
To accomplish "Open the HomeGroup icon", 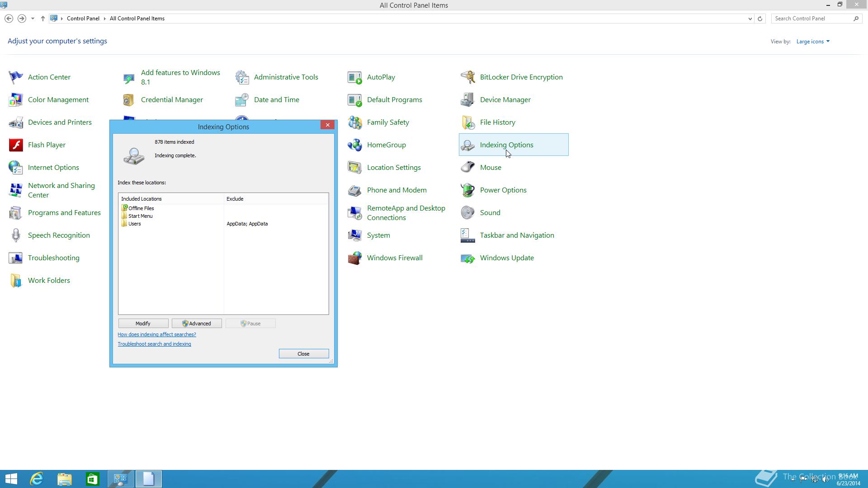I will tap(355, 145).
